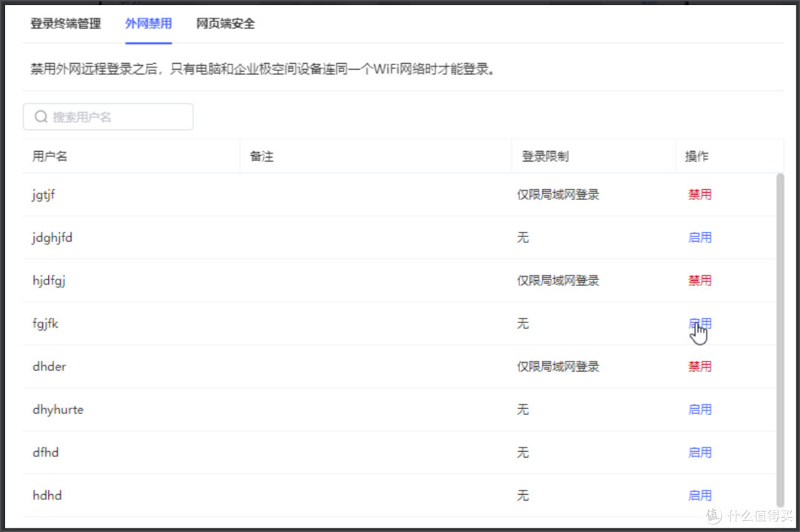Screen dimensions: 800x532
Task: Click 启用 in the fgjfk row
Action: coord(699,324)
